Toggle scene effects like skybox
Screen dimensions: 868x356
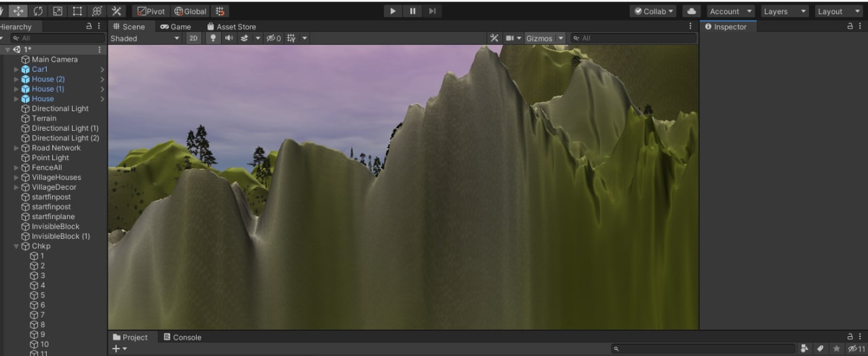(x=245, y=38)
